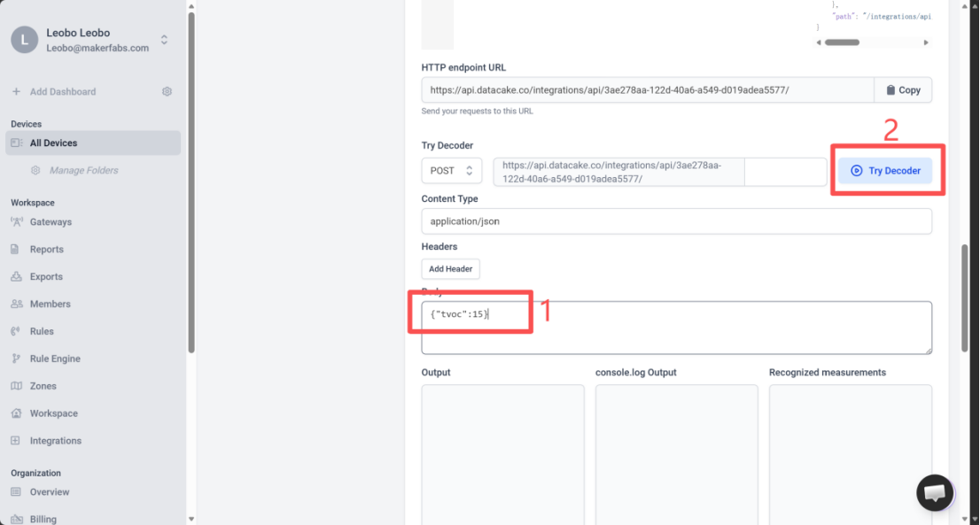Open Manage Folders
This screenshot has width=980, height=525.
(84, 170)
